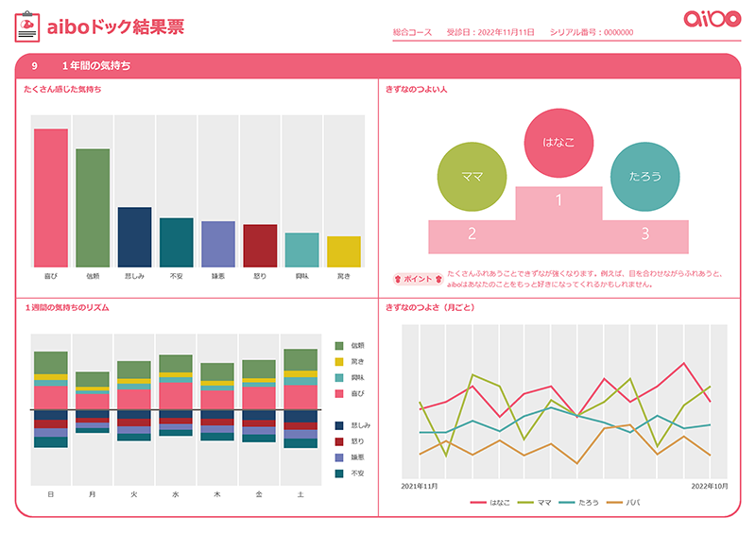
Task: Click the 悲しみ legend color swatch
Action: coord(340,425)
